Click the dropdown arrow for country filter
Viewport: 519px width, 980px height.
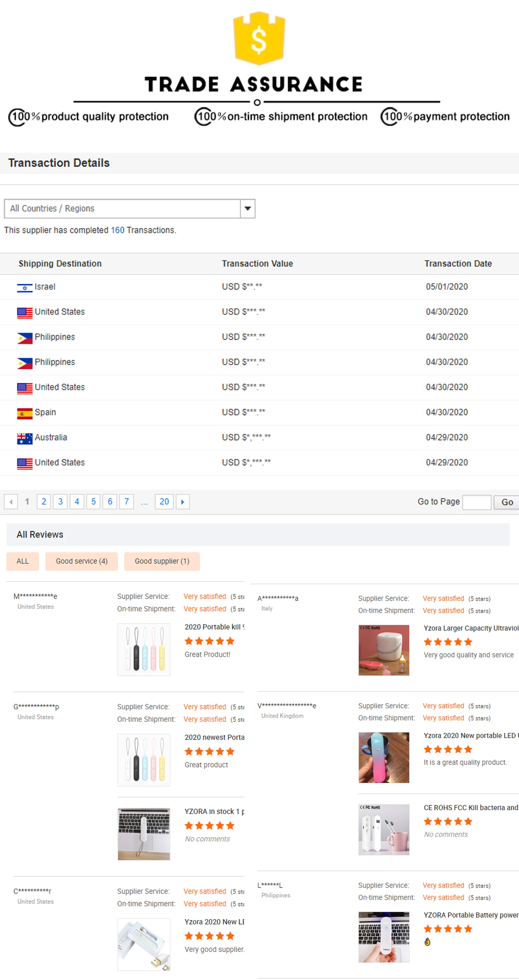tap(247, 208)
